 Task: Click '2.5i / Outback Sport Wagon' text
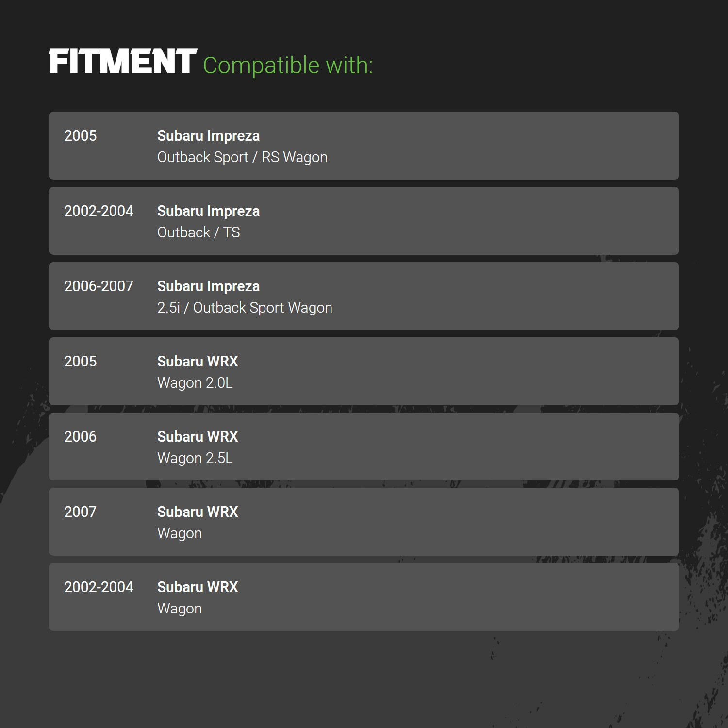245,308
